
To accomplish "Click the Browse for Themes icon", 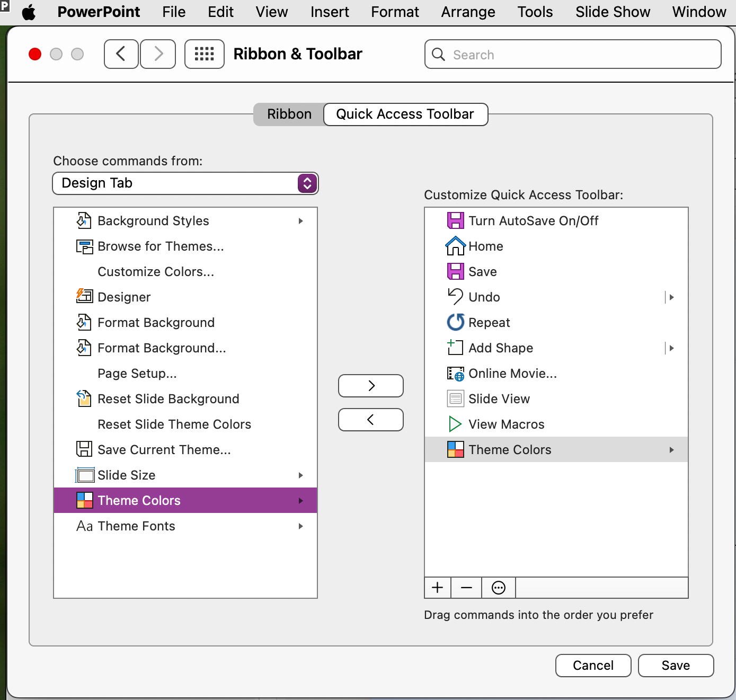I will click(84, 246).
